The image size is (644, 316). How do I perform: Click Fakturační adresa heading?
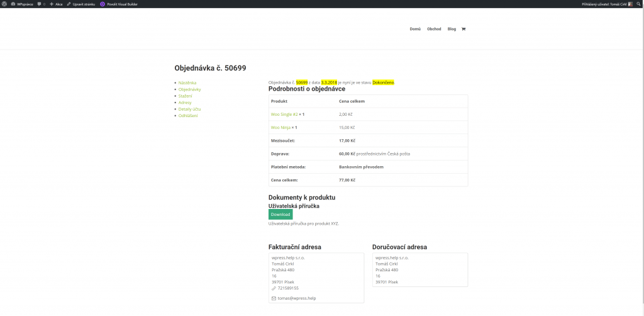tap(295, 247)
